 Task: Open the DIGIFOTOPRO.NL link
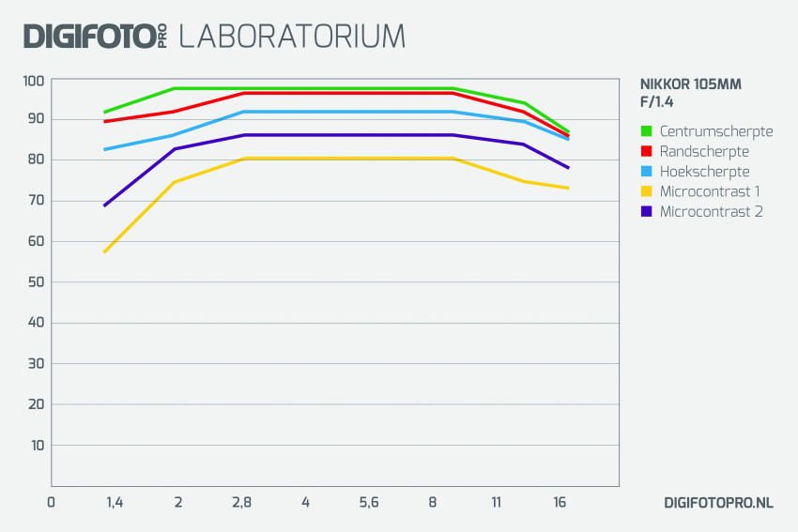coord(718,503)
